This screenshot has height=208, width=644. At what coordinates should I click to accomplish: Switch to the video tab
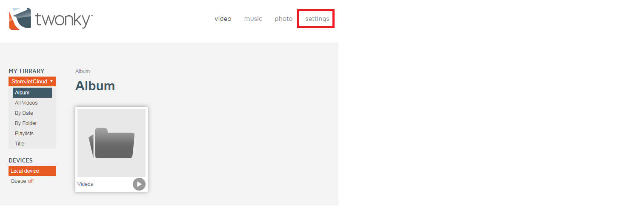223,19
